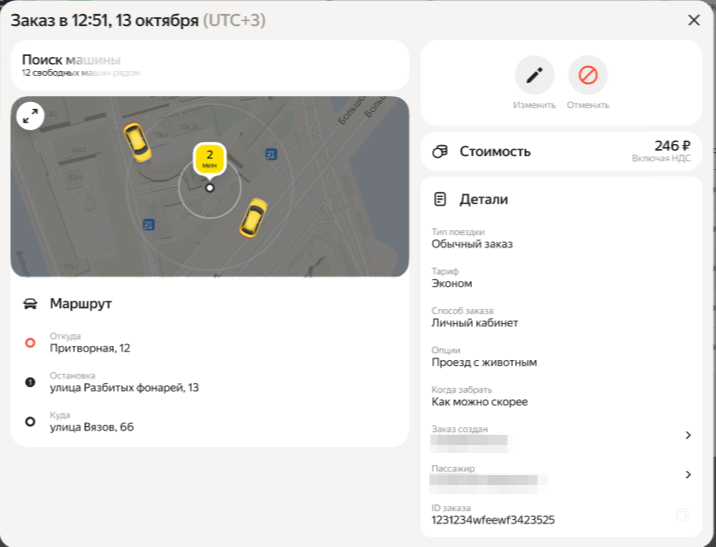The width and height of the screenshot is (716, 547).
Task: Click the details document icon
Action: (x=438, y=200)
